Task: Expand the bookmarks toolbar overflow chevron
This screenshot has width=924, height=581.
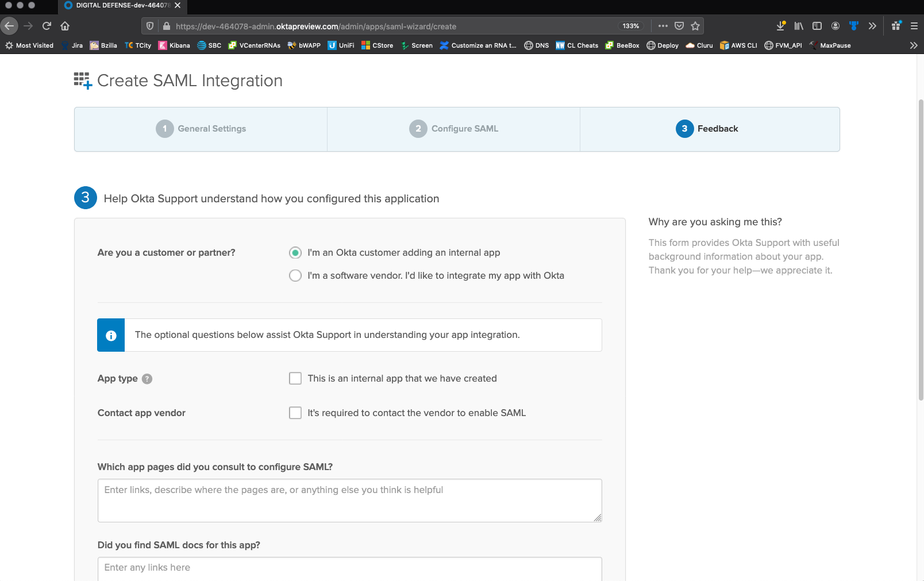Action: pyautogui.click(x=914, y=45)
